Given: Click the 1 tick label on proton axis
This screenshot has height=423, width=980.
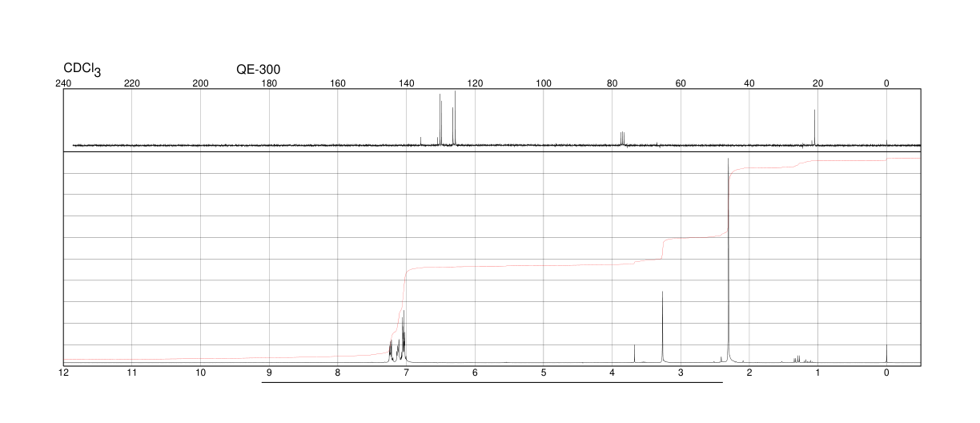Looking at the screenshot, I should pyautogui.click(x=818, y=373).
